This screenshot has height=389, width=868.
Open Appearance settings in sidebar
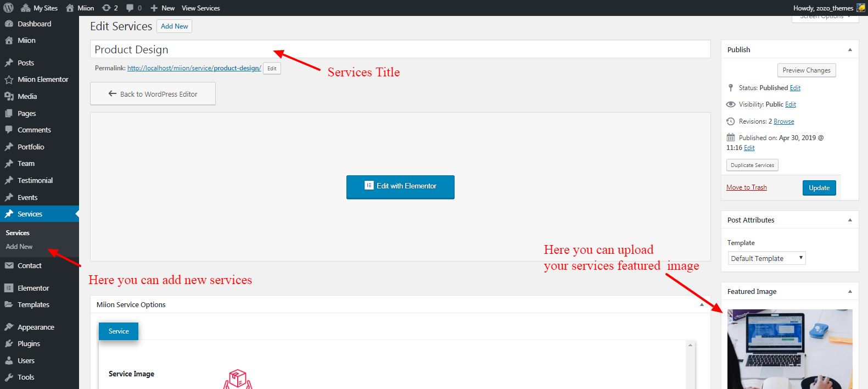(36, 327)
